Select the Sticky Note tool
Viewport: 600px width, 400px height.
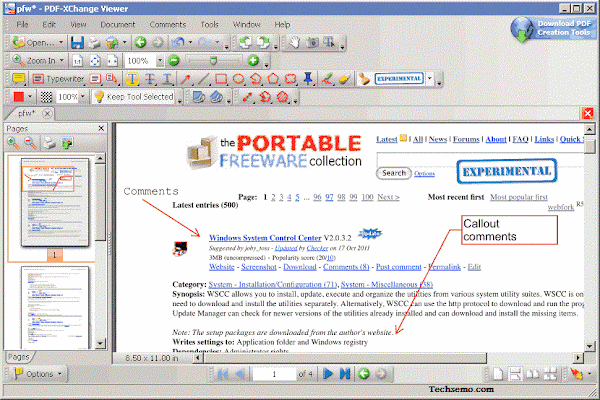click(x=18, y=79)
